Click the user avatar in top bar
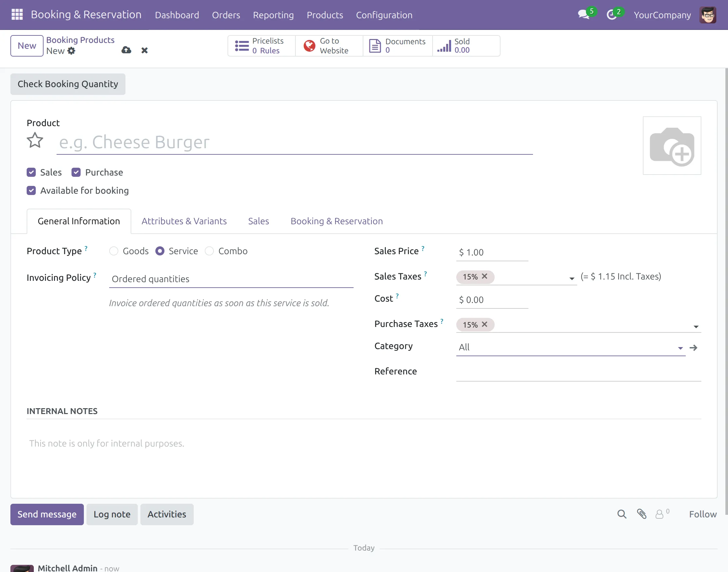The width and height of the screenshot is (728, 572). [x=708, y=15]
